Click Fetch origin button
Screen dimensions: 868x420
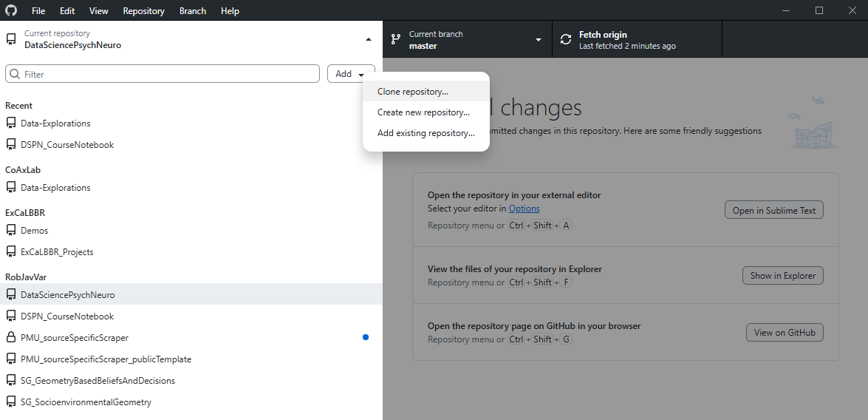638,39
